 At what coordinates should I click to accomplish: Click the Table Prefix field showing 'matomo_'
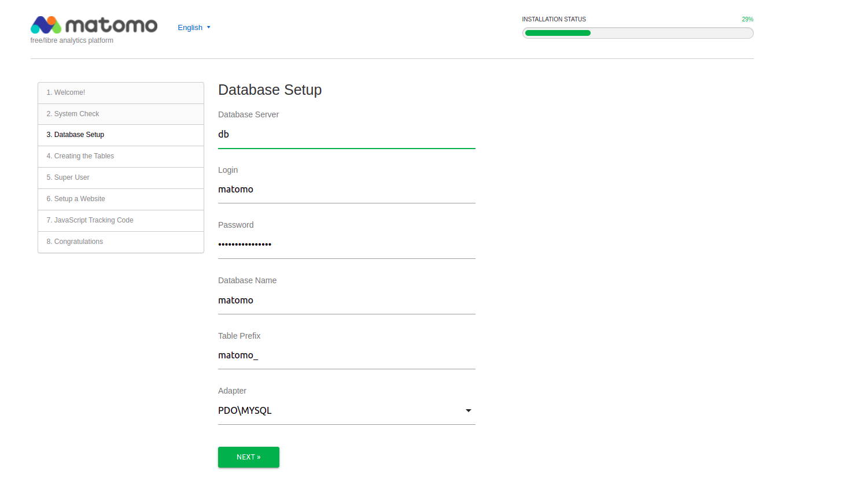pyautogui.click(x=346, y=355)
